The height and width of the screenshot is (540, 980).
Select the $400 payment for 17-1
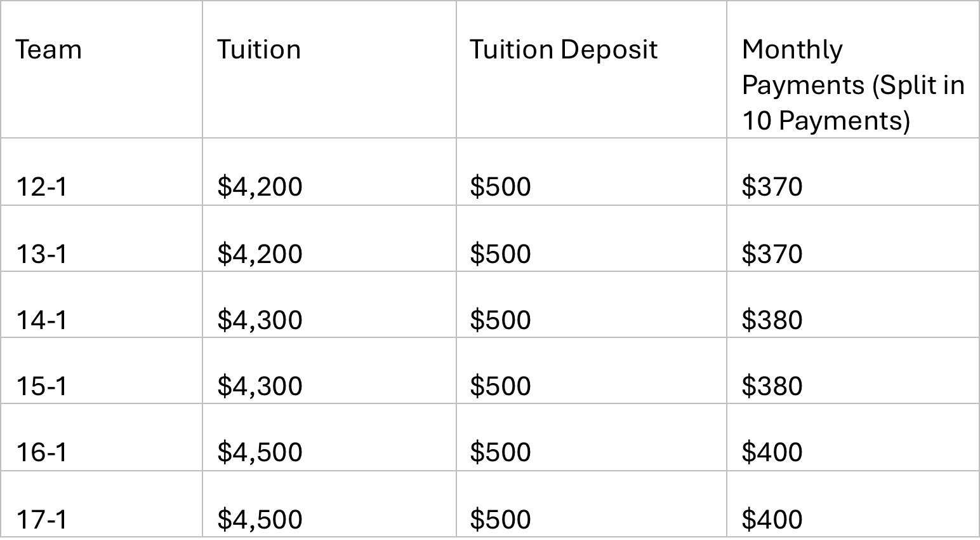[772, 520]
